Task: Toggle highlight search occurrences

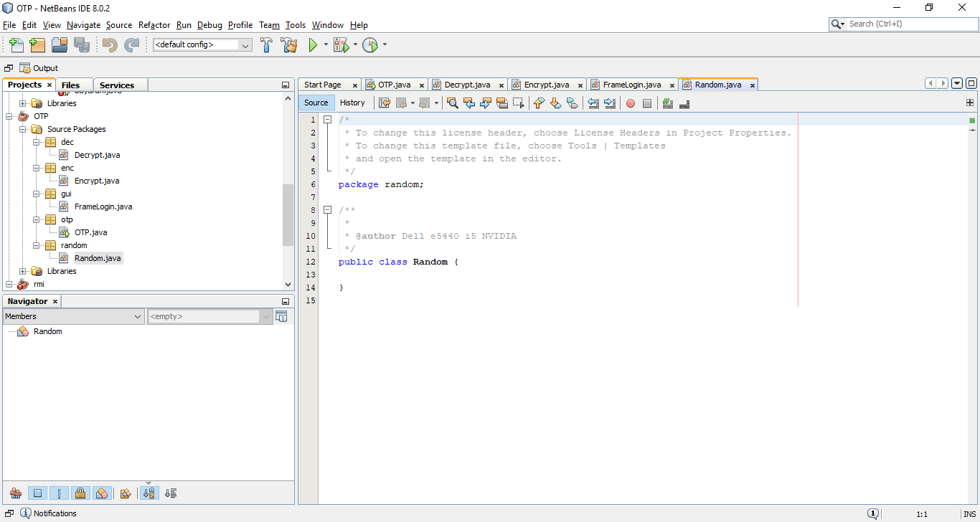Action: [x=500, y=103]
